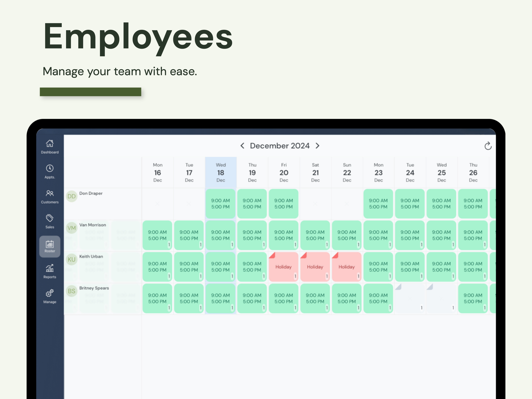The image size is (532, 399).
Task: Select the Sales tag icon
Action: pyautogui.click(x=50, y=218)
